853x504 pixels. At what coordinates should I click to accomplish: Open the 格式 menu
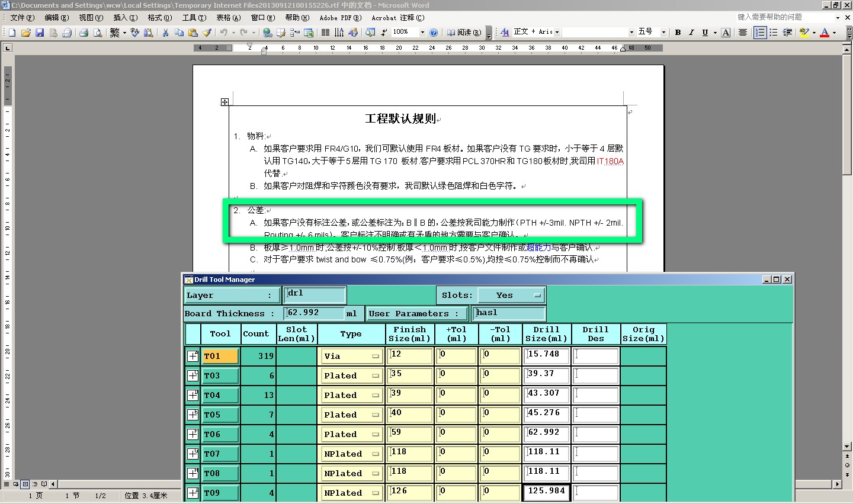tap(159, 18)
